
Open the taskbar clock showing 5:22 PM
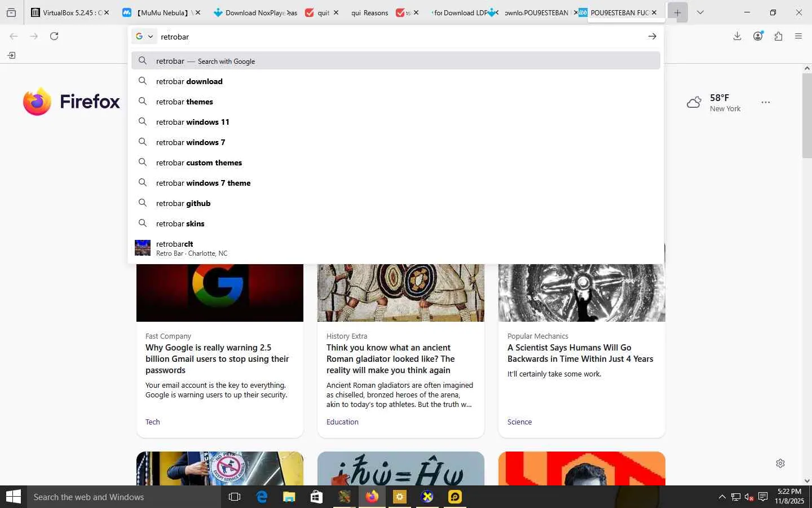pyautogui.click(x=789, y=497)
